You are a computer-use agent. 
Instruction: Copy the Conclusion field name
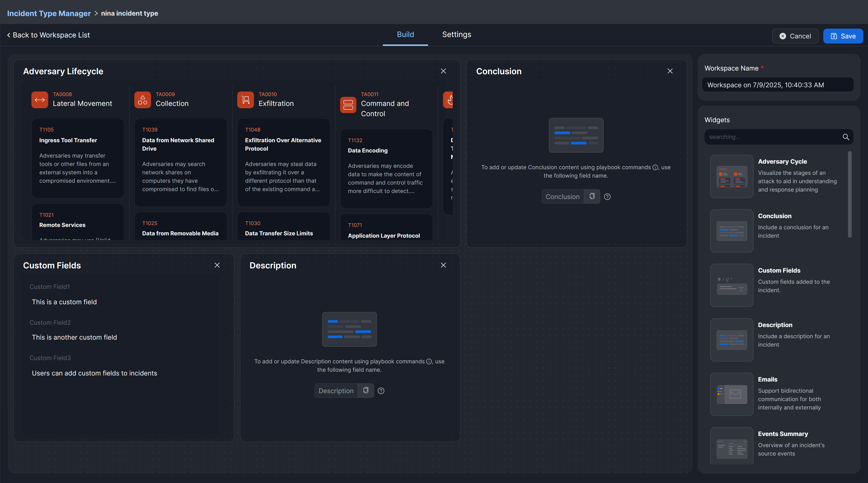[x=592, y=196]
